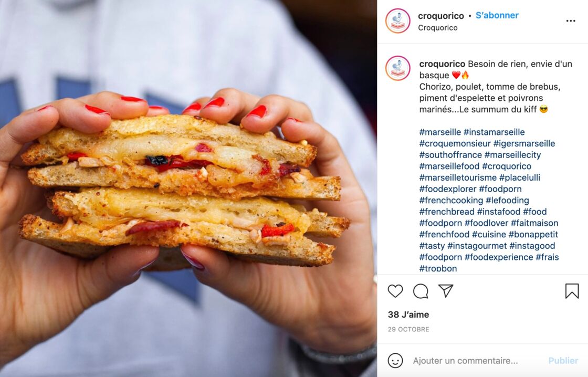
Task: Open the emoji picker smiley icon
Action: point(395,361)
